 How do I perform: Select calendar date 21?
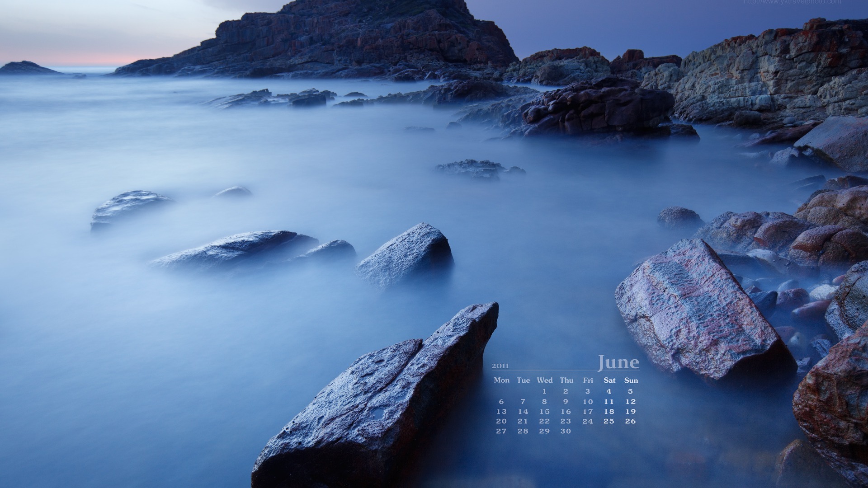(x=523, y=421)
